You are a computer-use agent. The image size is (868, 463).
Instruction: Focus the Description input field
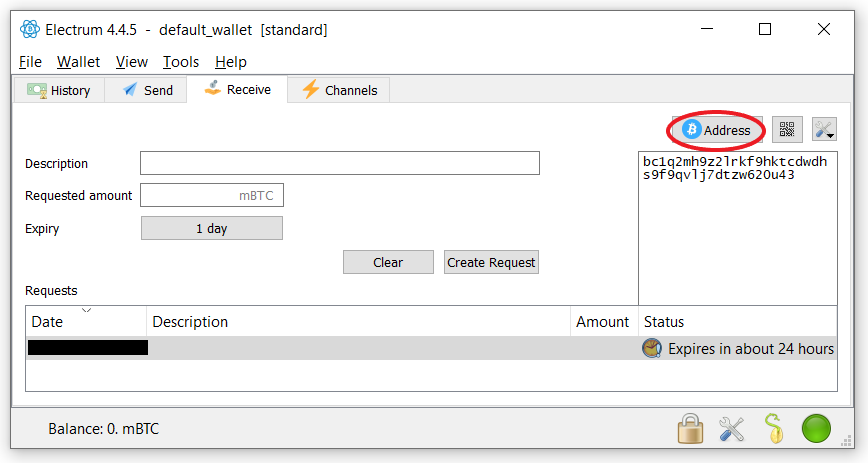(x=340, y=163)
